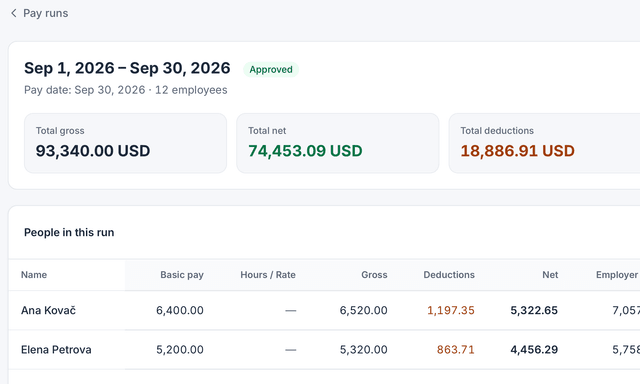Viewport: 640px width, 384px height.
Task: Click the Approved status badge
Action: click(x=271, y=69)
